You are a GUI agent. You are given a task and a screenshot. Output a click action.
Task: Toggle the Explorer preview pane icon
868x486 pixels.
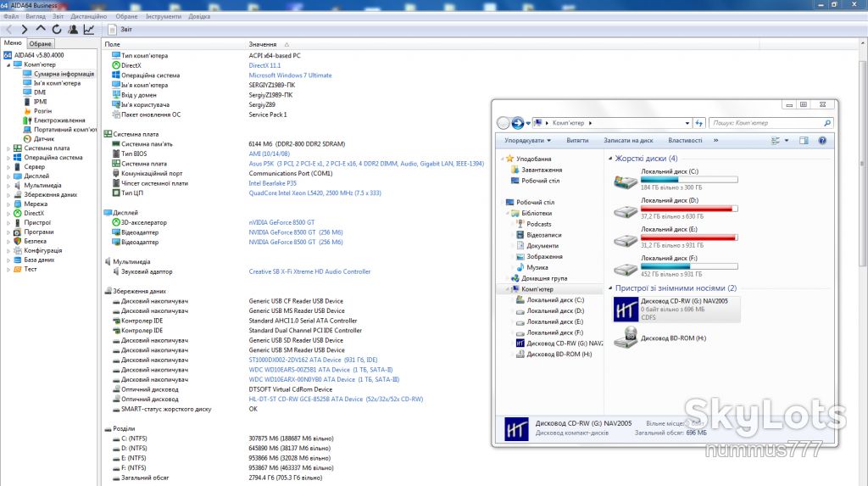(x=804, y=141)
